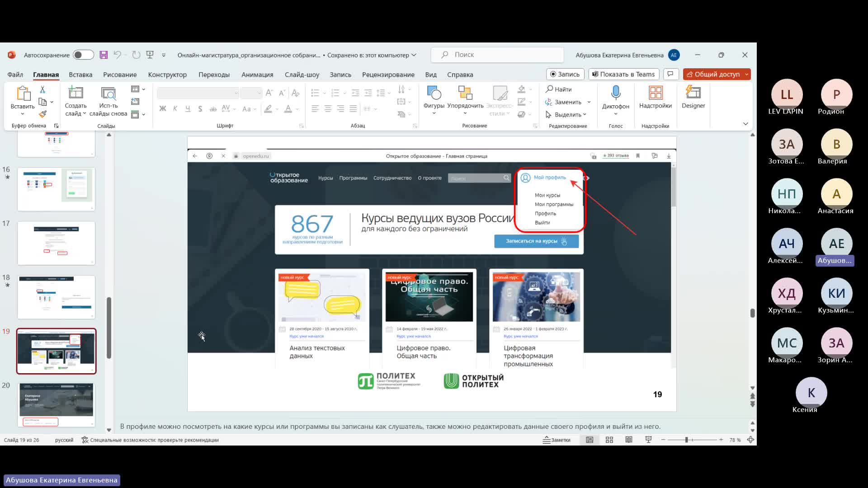Open the Файл menu
Screen dimensions: 868x488
tap(15, 75)
